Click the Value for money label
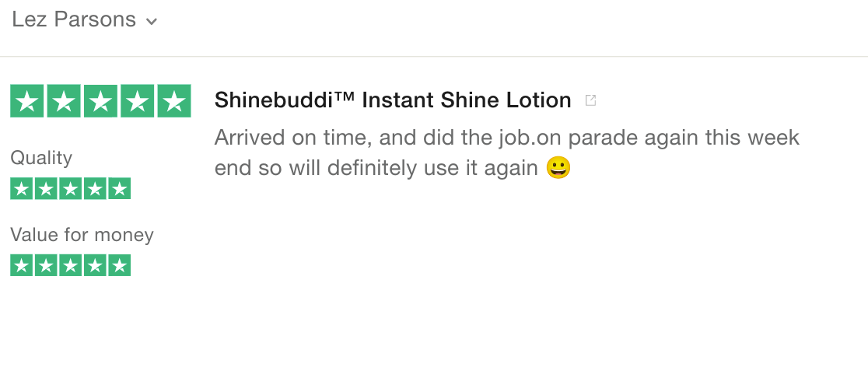This screenshot has width=868, height=392. pyautogui.click(x=82, y=235)
